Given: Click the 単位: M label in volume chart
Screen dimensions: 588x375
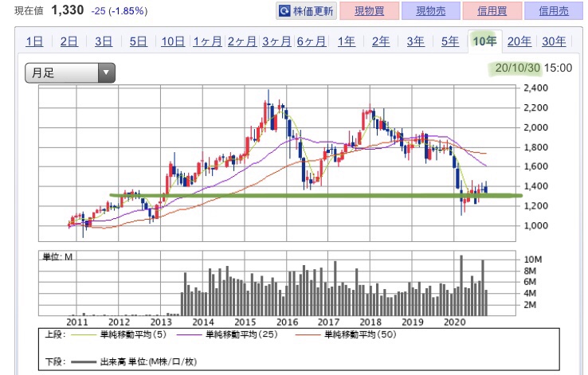Looking at the screenshot, I should (x=57, y=257).
